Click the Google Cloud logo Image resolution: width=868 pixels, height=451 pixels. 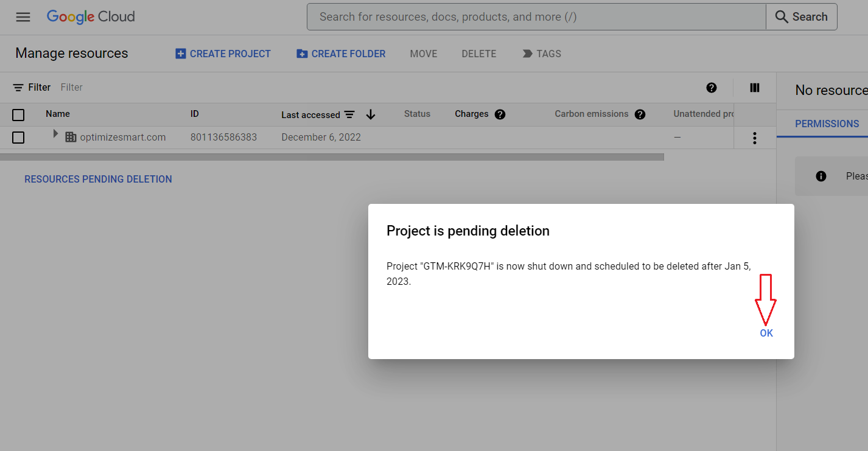point(91,17)
